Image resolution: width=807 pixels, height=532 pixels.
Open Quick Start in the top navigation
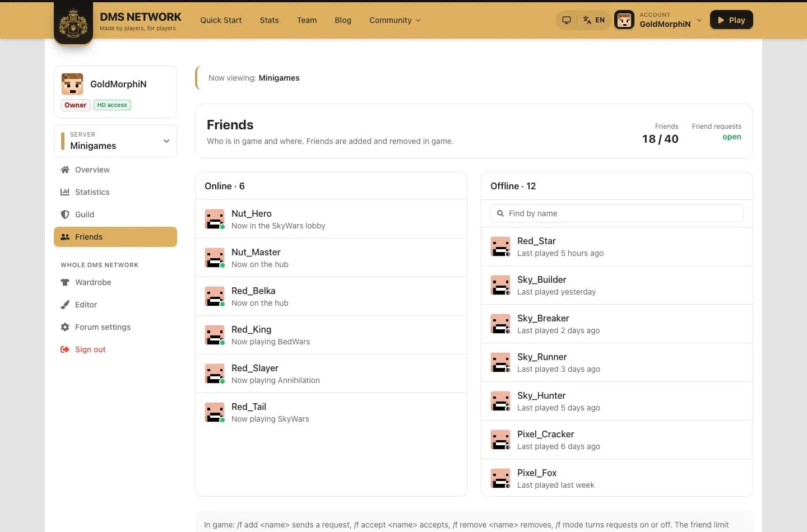(221, 20)
